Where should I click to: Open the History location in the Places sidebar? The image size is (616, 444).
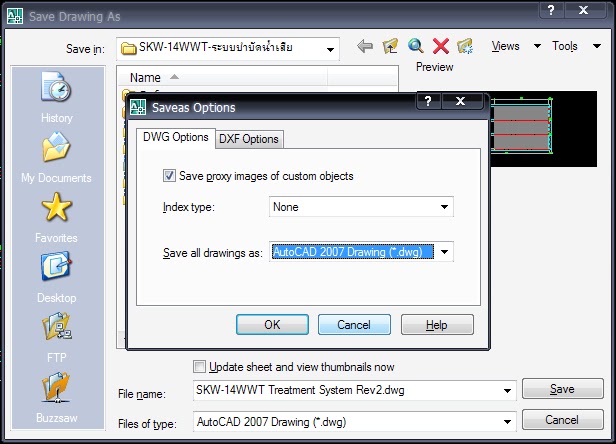click(57, 97)
